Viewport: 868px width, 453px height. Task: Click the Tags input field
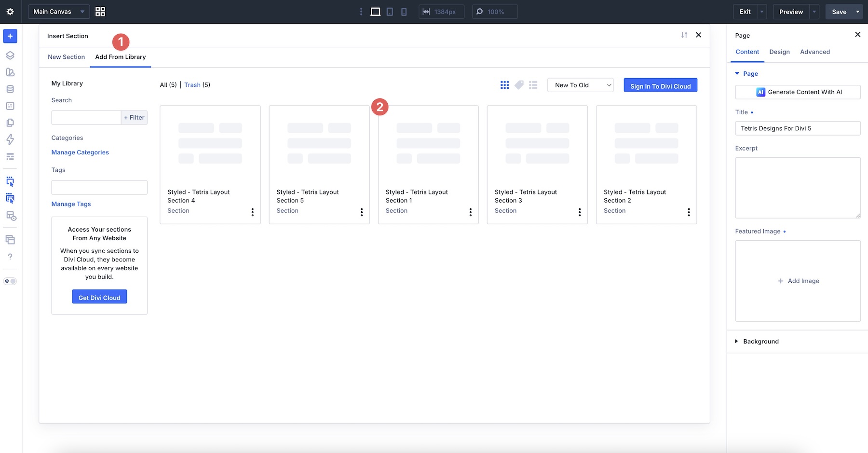coord(99,187)
